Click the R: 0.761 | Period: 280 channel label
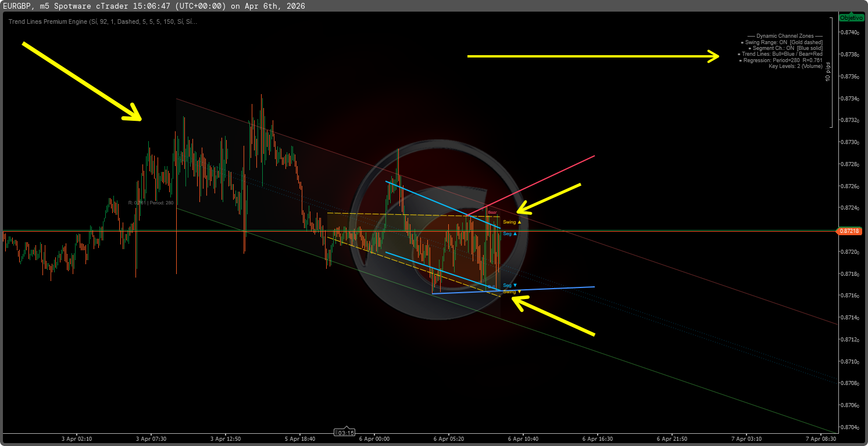Image resolution: width=868 pixels, height=446 pixels. pos(151,203)
